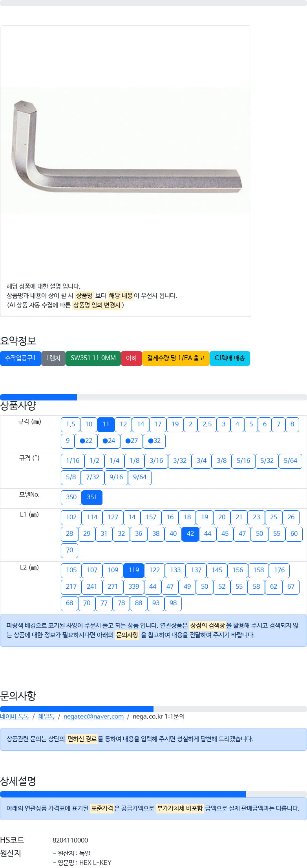
Task: Select model number 351
Action: click(92, 497)
